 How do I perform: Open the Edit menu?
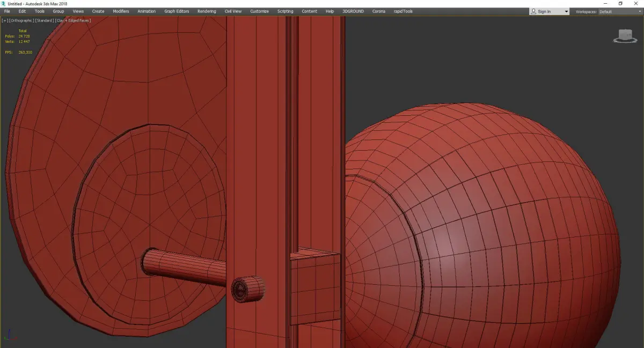(x=22, y=11)
